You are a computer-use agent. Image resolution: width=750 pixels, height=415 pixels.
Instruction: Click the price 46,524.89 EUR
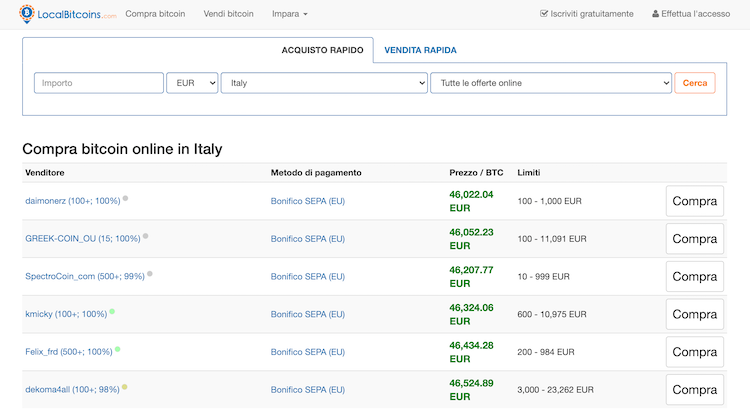(x=471, y=390)
